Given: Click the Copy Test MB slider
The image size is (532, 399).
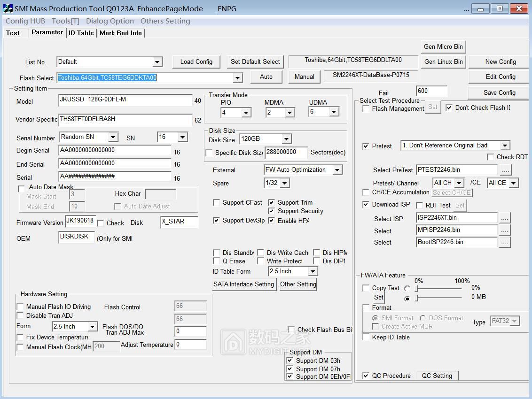Looking at the screenshot, I should [438, 298].
